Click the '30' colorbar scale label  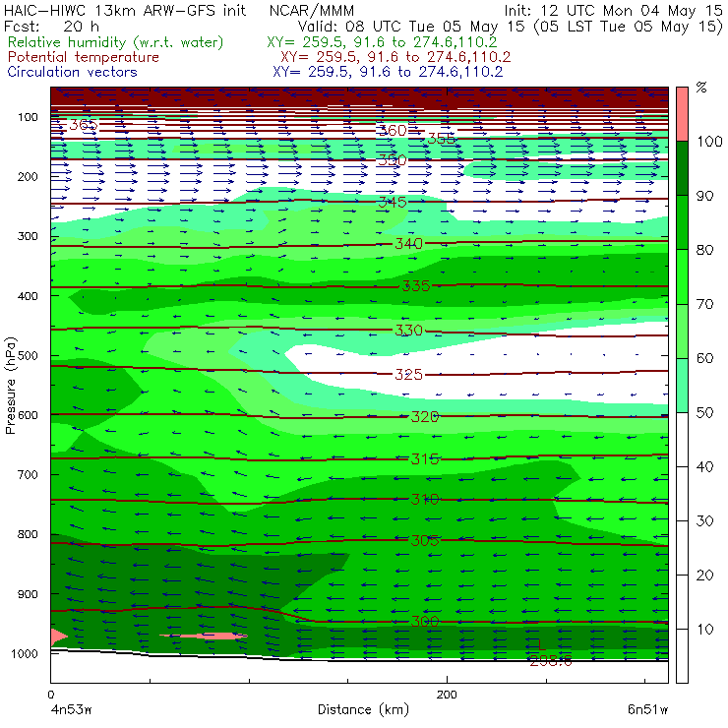(704, 521)
